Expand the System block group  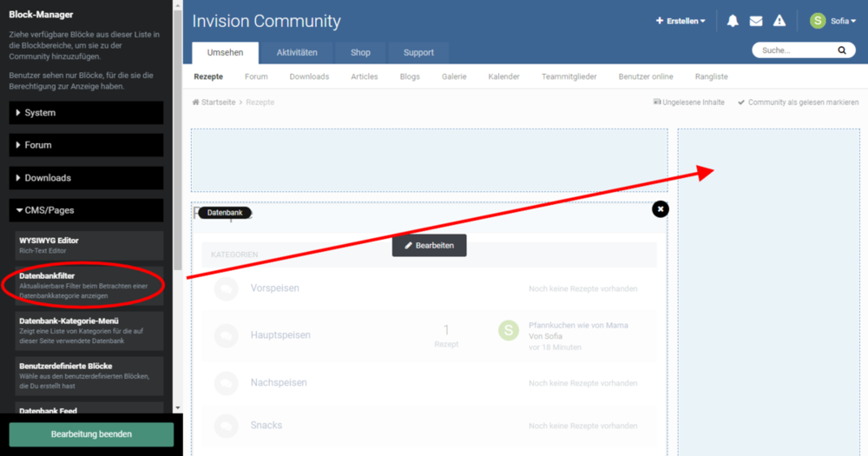tap(87, 113)
